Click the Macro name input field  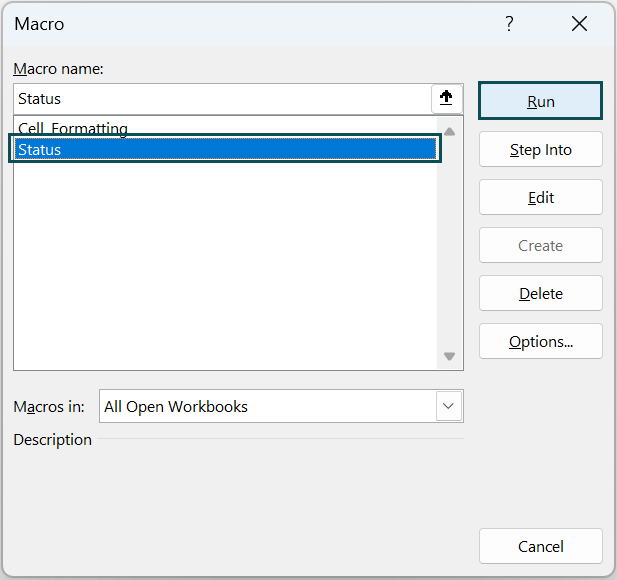(x=222, y=98)
